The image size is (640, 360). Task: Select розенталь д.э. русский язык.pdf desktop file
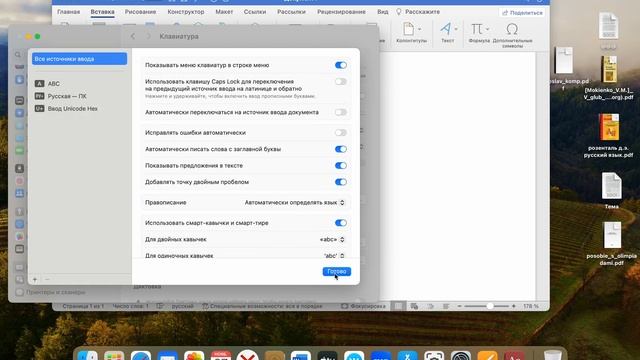609,136
